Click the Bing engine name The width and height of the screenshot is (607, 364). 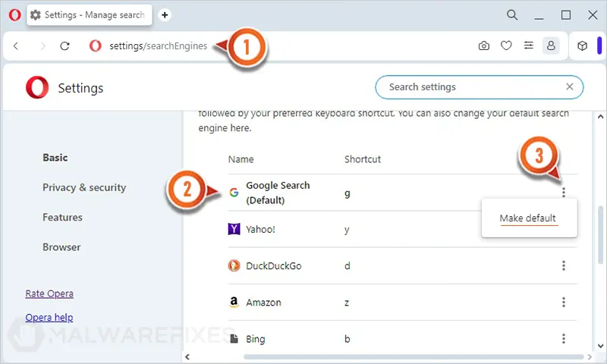[x=256, y=339]
